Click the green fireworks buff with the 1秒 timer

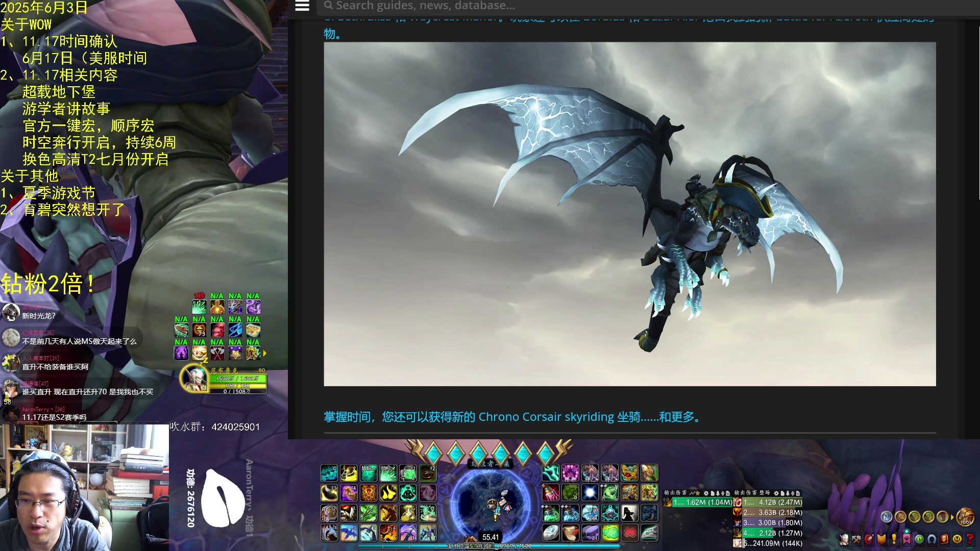click(199, 307)
